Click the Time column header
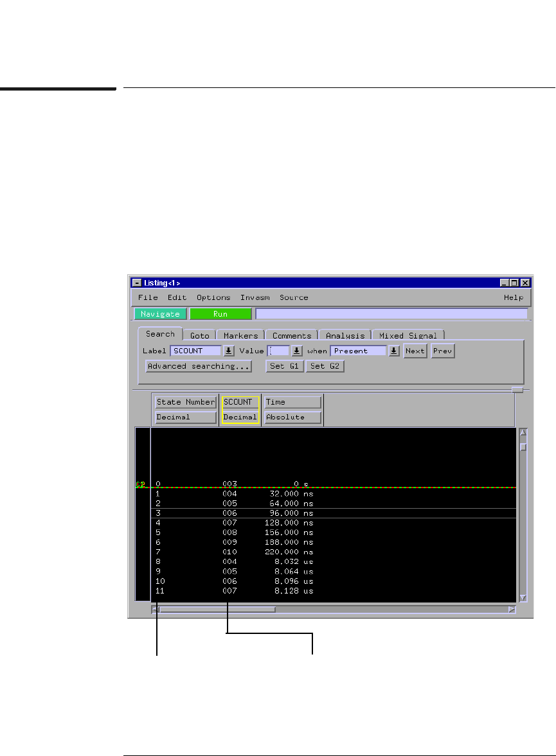 (292, 402)
